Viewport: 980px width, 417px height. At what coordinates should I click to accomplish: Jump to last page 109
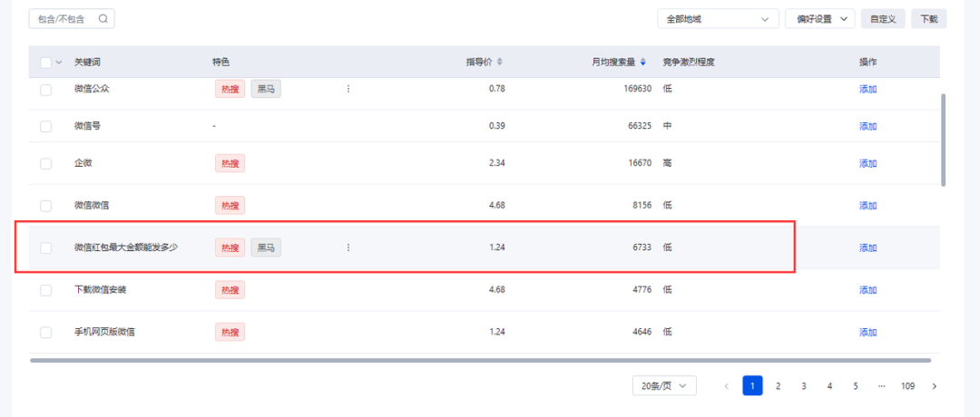908,386
